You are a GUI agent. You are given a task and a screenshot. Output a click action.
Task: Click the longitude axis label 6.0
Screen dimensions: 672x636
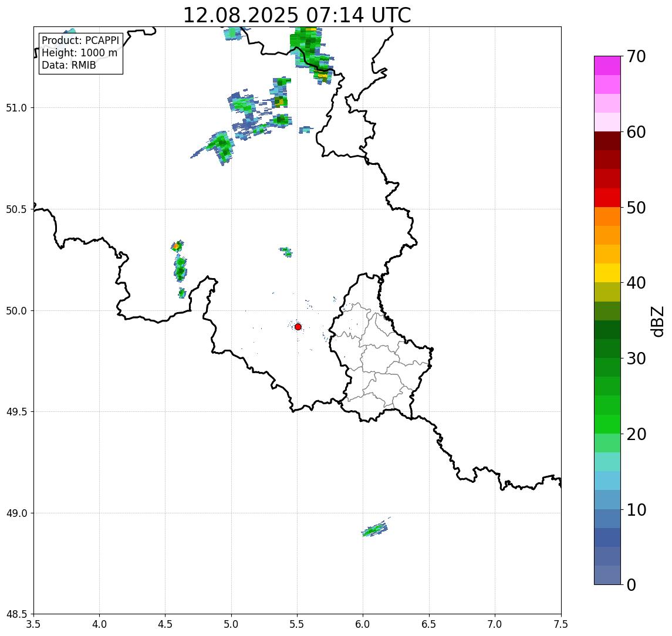[363, 624]
